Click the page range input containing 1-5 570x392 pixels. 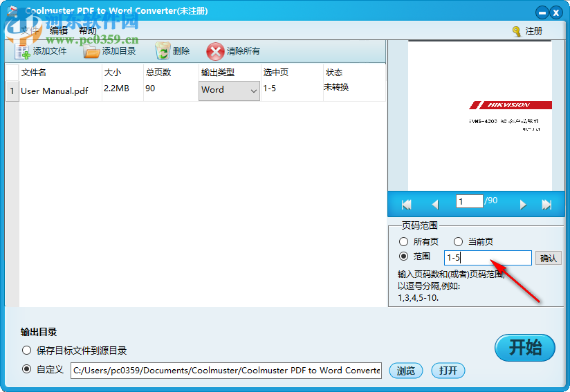(x=488, y=258)
